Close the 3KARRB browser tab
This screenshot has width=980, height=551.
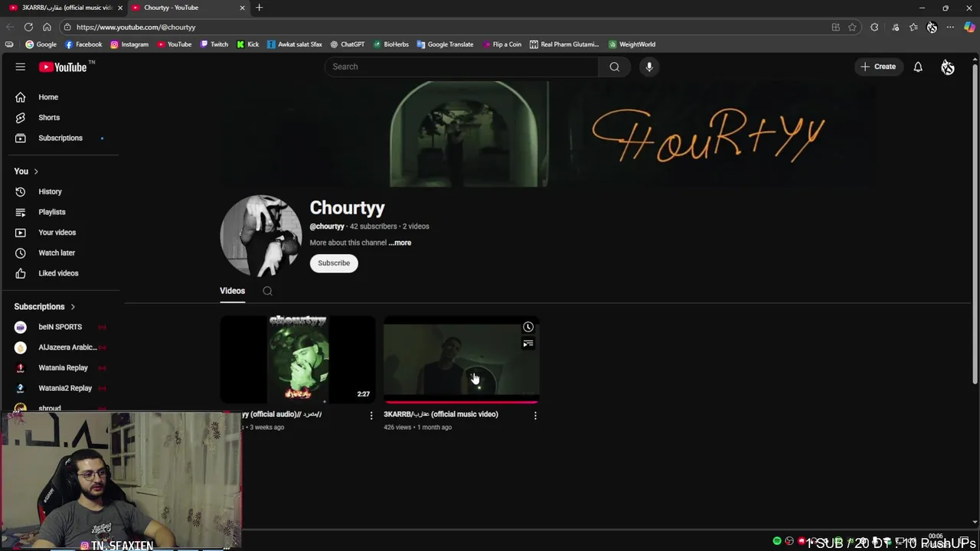(x=119, y=8)
